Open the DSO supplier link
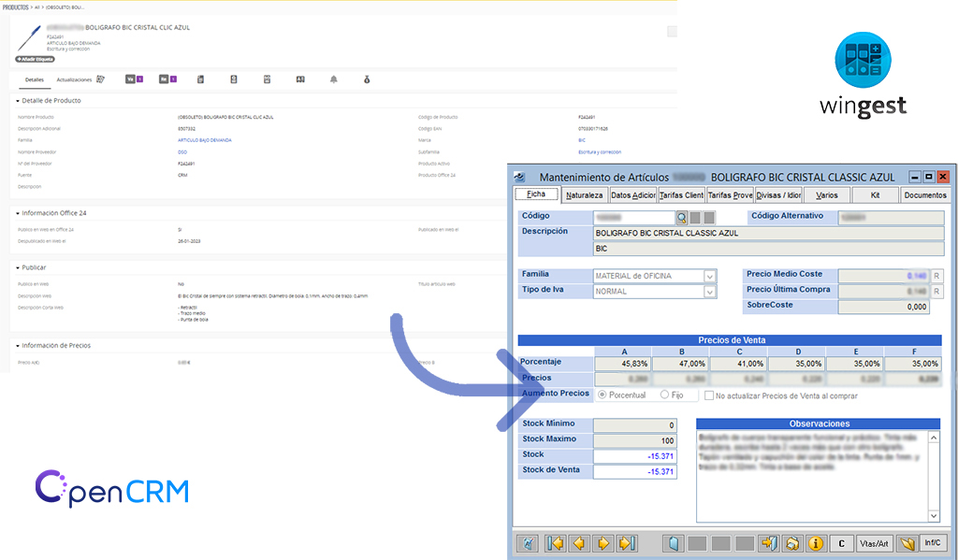Viewport: 958px width, 560px height. (182, 152)
